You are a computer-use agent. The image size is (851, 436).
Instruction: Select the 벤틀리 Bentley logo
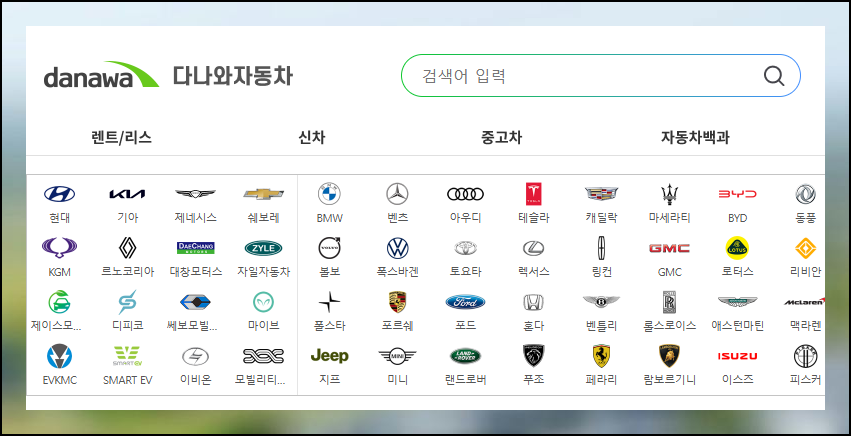601,301
